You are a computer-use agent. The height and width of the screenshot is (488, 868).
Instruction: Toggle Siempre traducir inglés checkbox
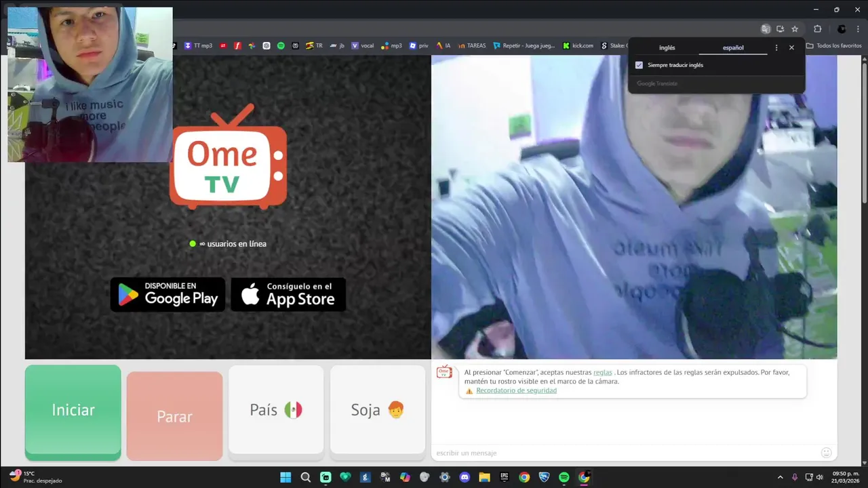[639, 65]
